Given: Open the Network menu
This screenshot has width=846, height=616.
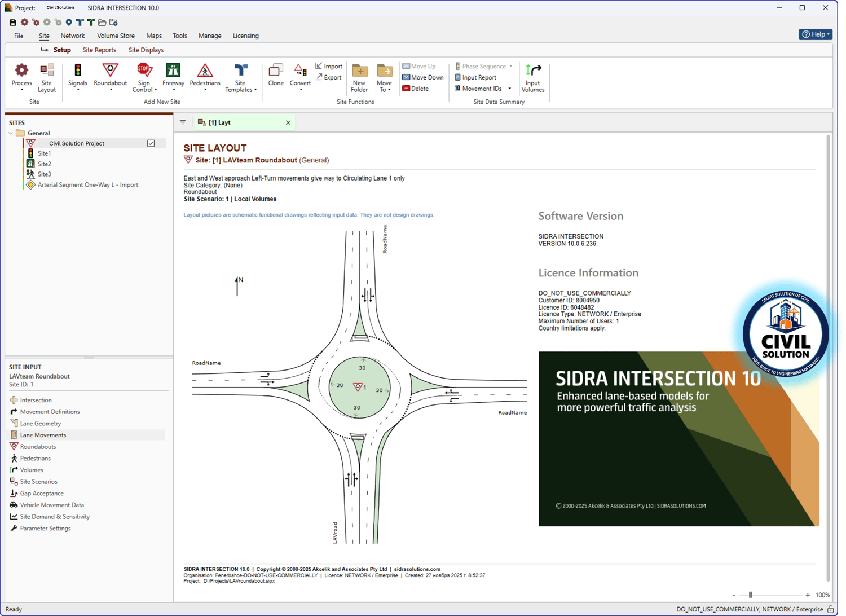Looking at the screenshot, I should 72,36.
